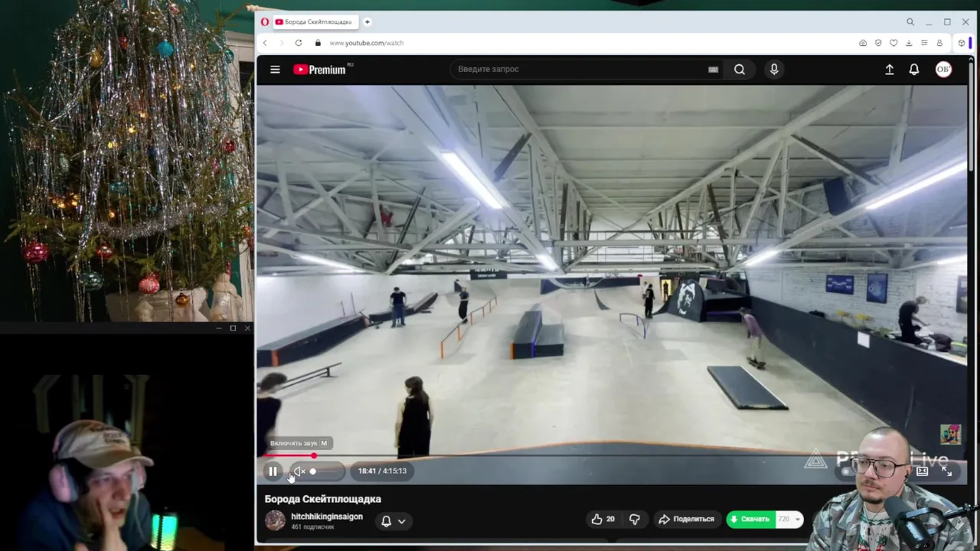Screen dimensions: 980x551
Task: Take a snapshot with camera icon
Action: 863,43
